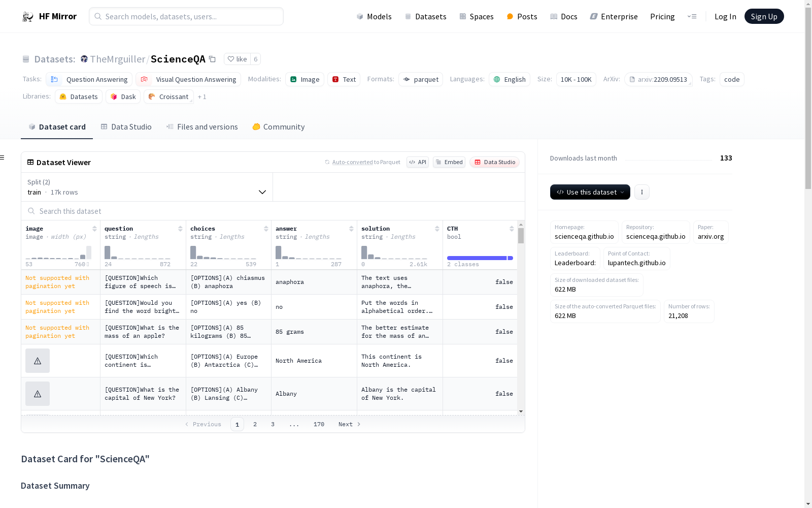This screenshot has height=508, width=812.
Task: Sort by the CTH column
Action: tap(512, 229)
